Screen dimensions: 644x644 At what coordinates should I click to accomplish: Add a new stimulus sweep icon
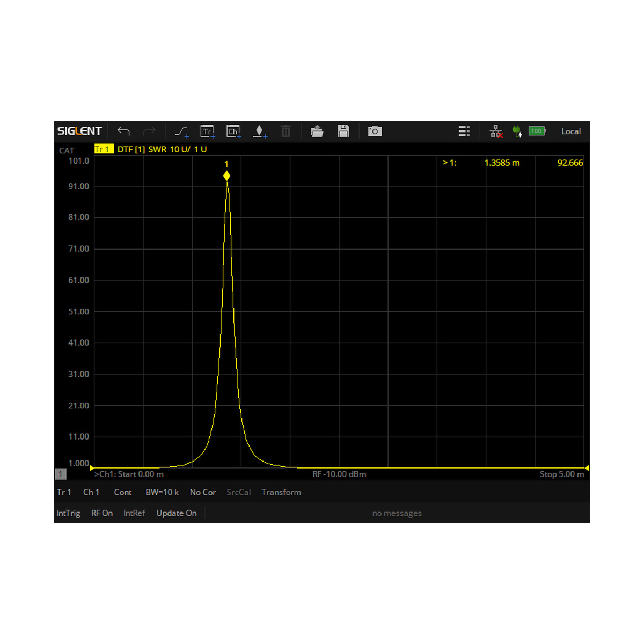coord(182,131)
